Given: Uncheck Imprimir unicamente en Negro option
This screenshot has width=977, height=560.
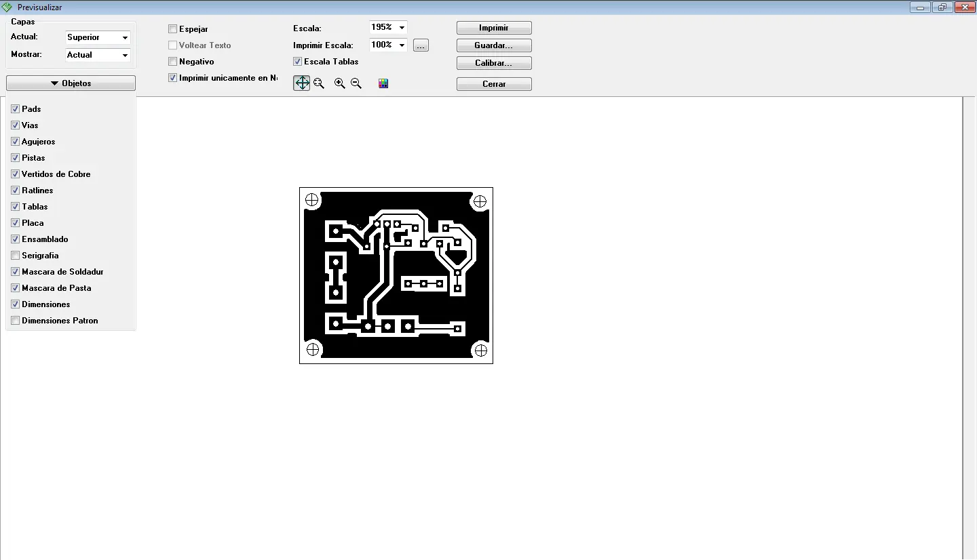Looking at the screenshot, I should 173,78.
